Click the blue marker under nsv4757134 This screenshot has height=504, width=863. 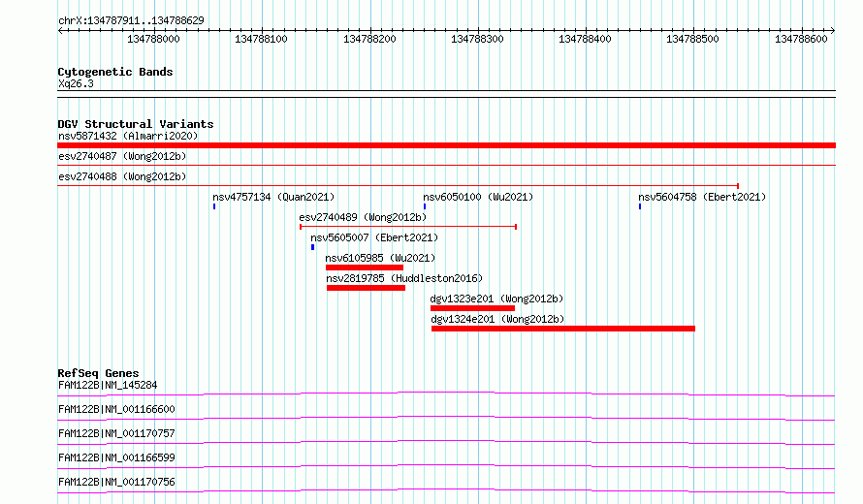214,206
